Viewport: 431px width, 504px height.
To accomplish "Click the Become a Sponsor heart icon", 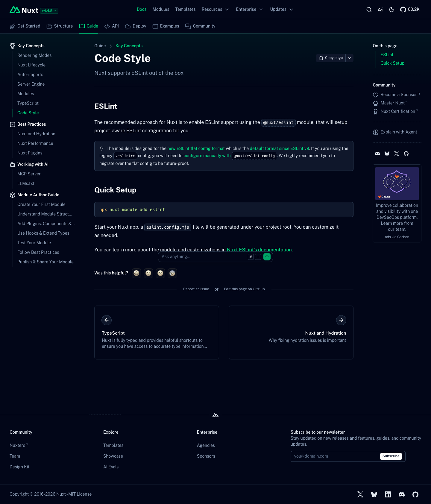I will point(376,95).
